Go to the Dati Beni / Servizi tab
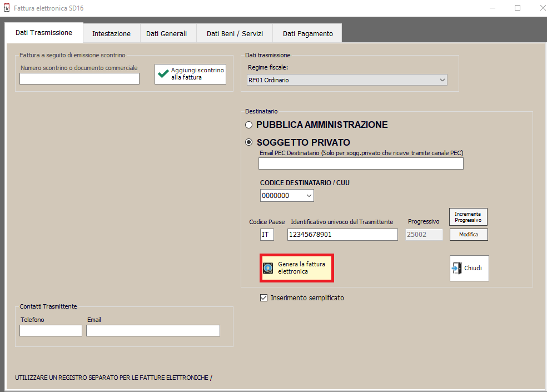The width and height of the screenshot is (547, 392). click(x=235, y=33)
